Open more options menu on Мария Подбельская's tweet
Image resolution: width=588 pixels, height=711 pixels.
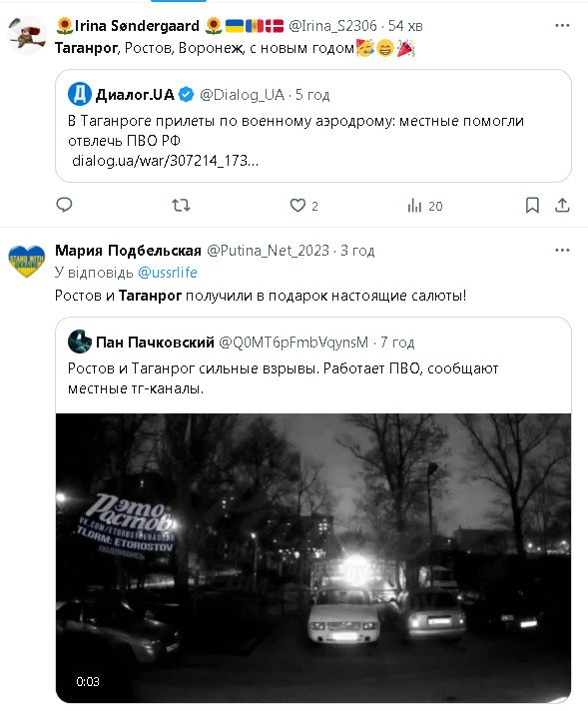pos(562,250)
